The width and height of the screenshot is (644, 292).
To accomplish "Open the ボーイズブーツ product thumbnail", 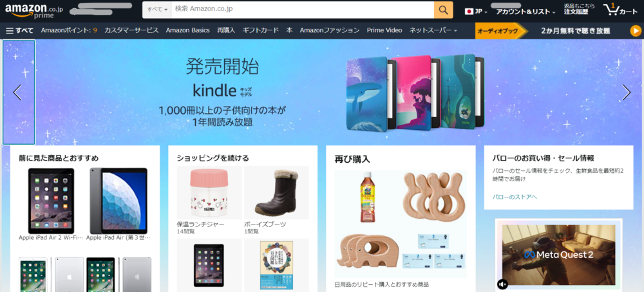I will click(x=276, y=193).
